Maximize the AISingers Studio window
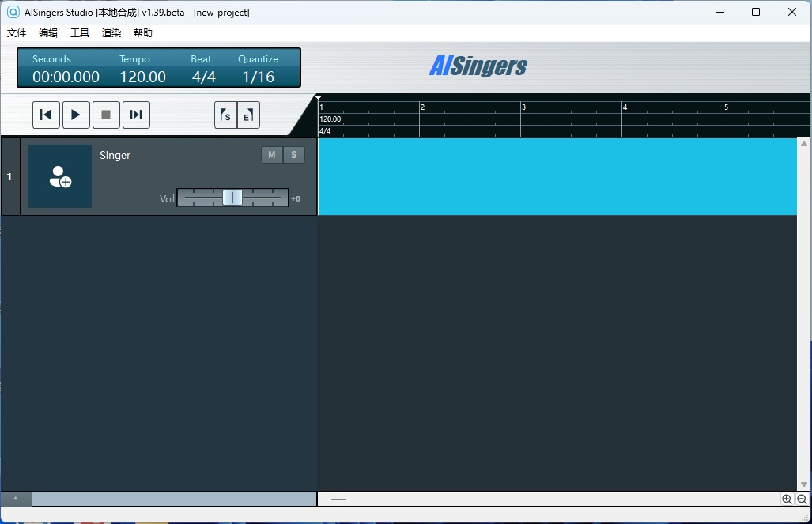This screenshot has width=812, height=524. tap(756, 12)
